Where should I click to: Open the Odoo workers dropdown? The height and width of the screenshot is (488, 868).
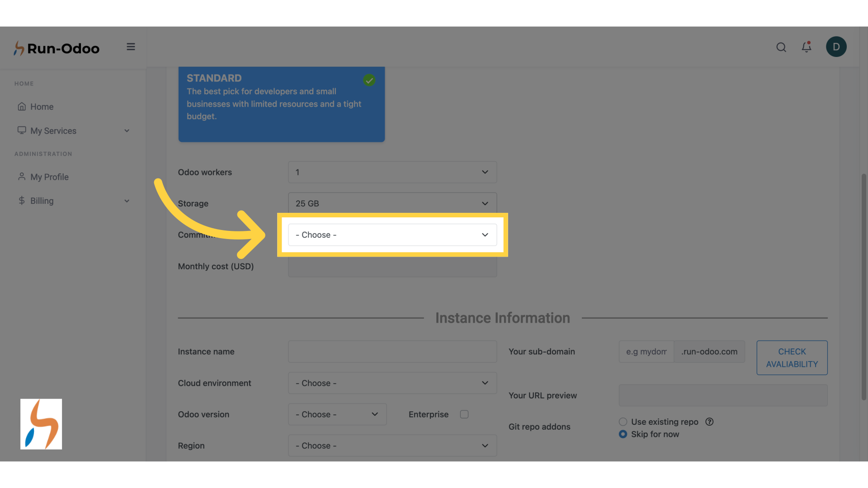tap(392, 172)
